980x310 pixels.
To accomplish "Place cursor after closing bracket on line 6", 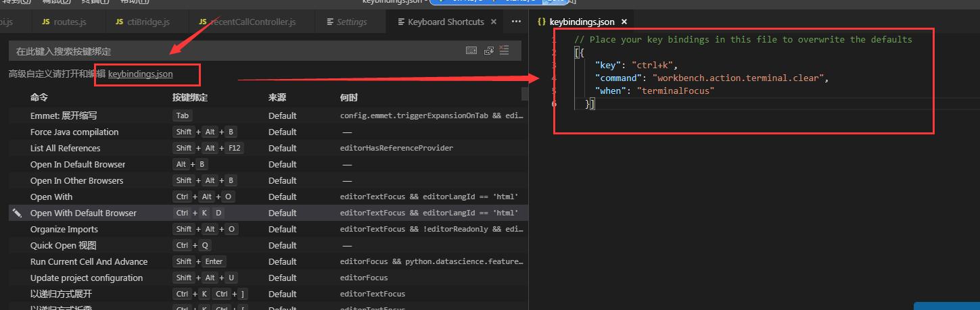I will tap(595, 104).
